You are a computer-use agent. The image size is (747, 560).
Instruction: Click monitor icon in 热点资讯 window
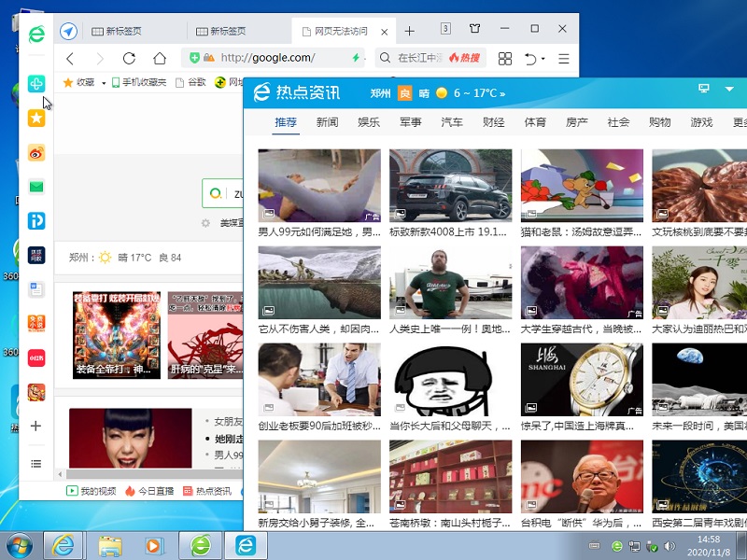(x=704, y=89)
